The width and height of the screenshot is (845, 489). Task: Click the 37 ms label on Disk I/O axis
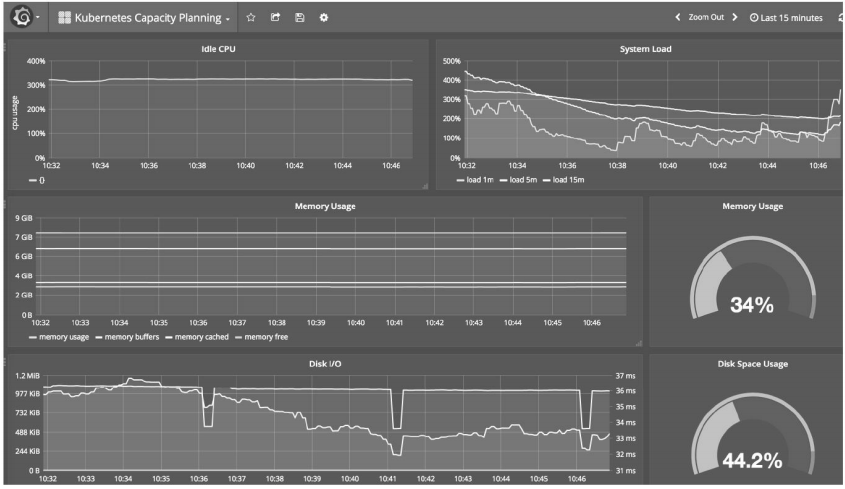pos(625,376)
